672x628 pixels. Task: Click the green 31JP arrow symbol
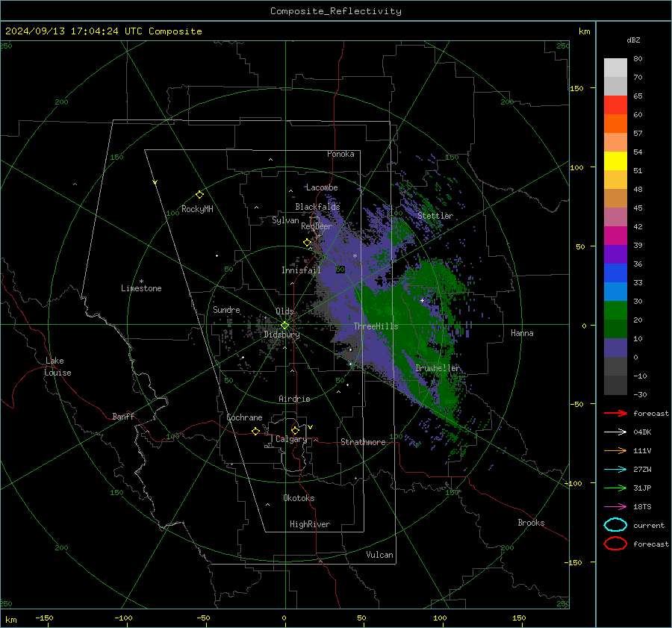coord(615,488)
